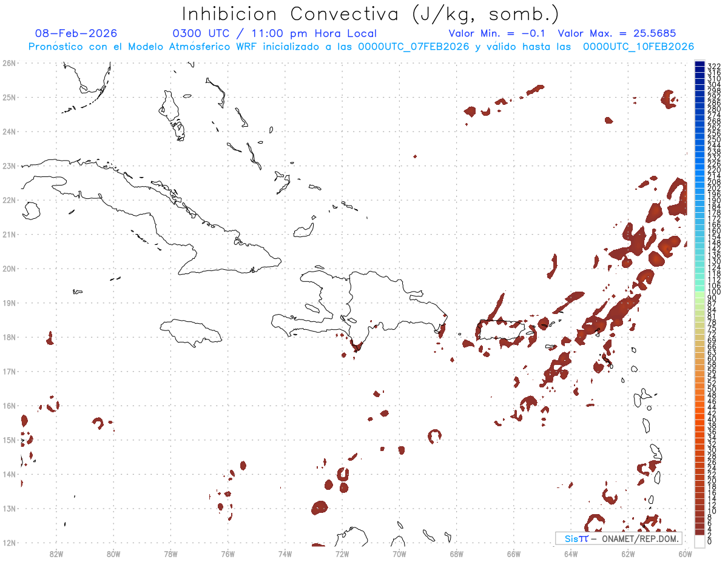
Task: Click the 82W longitude label
Action: pyautogui.click(x=56, y=553)
